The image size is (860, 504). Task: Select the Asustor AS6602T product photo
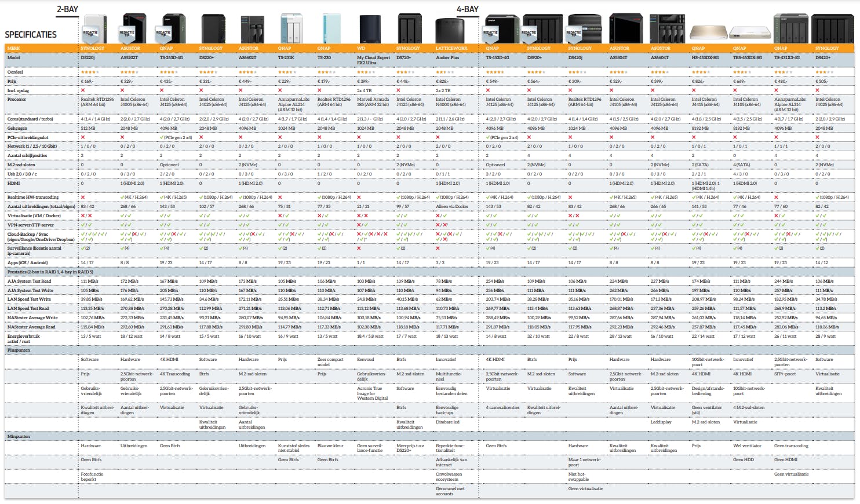252,28
